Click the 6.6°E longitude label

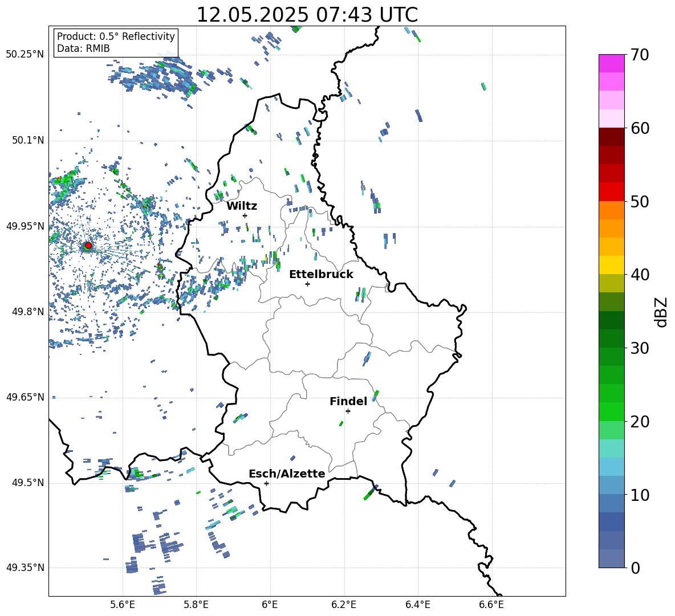pyautogui.click(x=491, y=605)
